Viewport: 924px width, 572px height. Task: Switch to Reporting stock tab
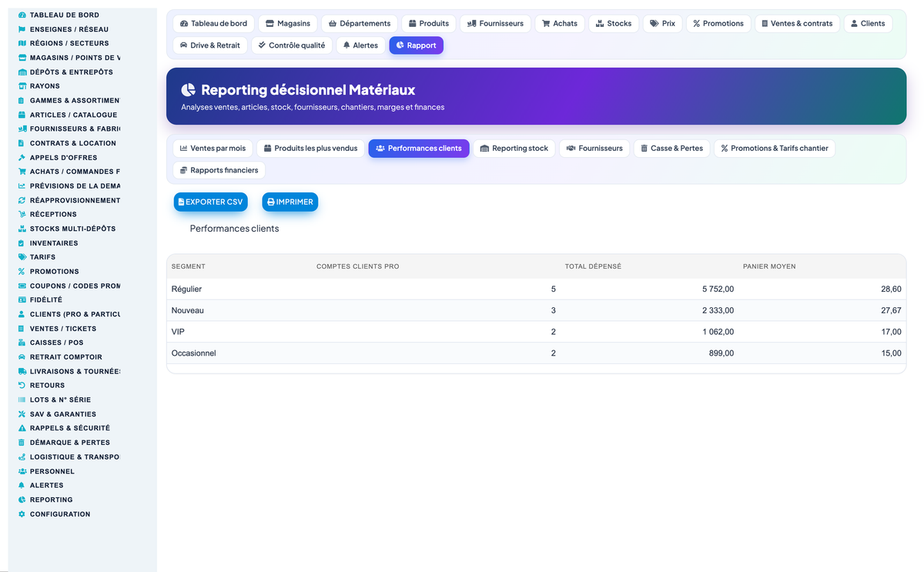[x=514, y=149]
